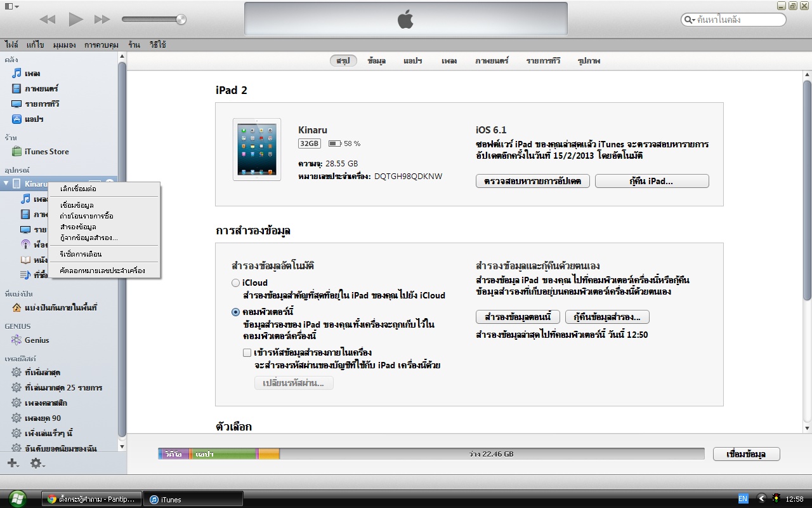Viewport: 812px width, 508px height.
Task: Open the gear actions menu below the sidebar
Action: click(x=37, y=464)
